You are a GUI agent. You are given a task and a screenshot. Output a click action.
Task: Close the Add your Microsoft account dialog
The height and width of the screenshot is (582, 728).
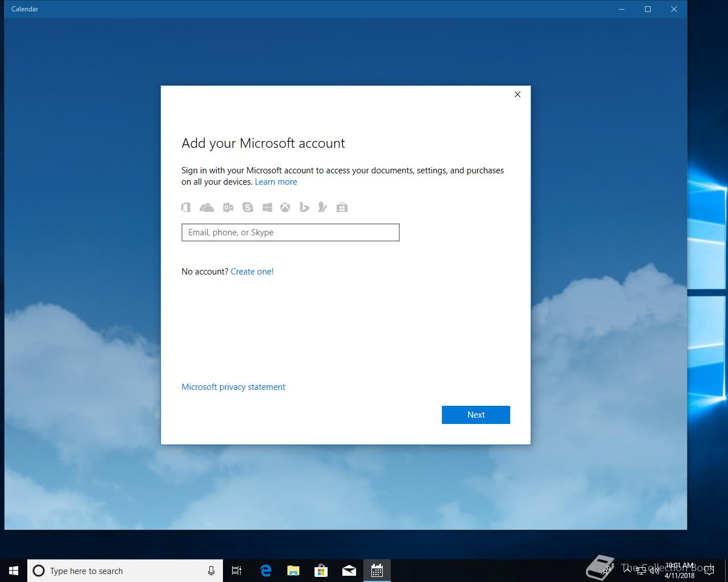pyautogui.click(x=518, y=94)
